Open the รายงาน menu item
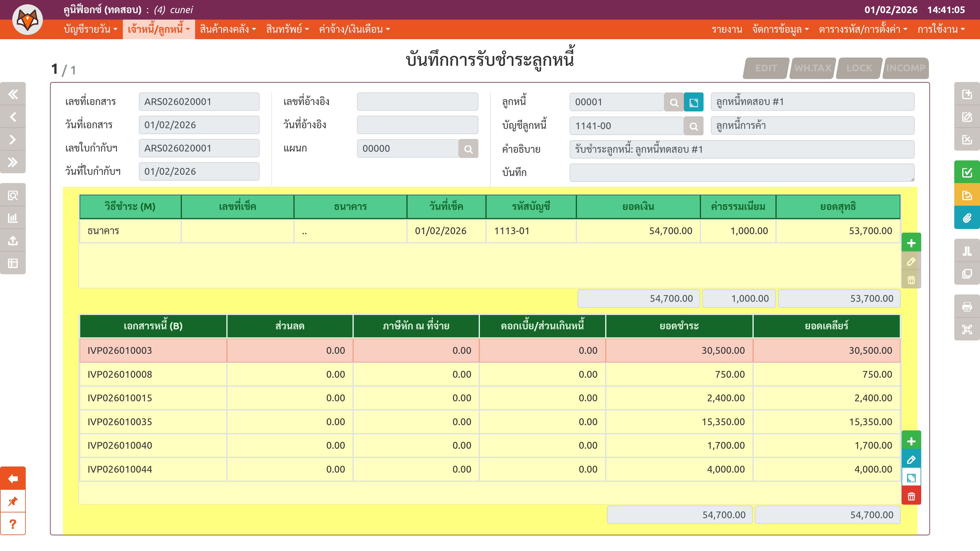 pos(727,29)
